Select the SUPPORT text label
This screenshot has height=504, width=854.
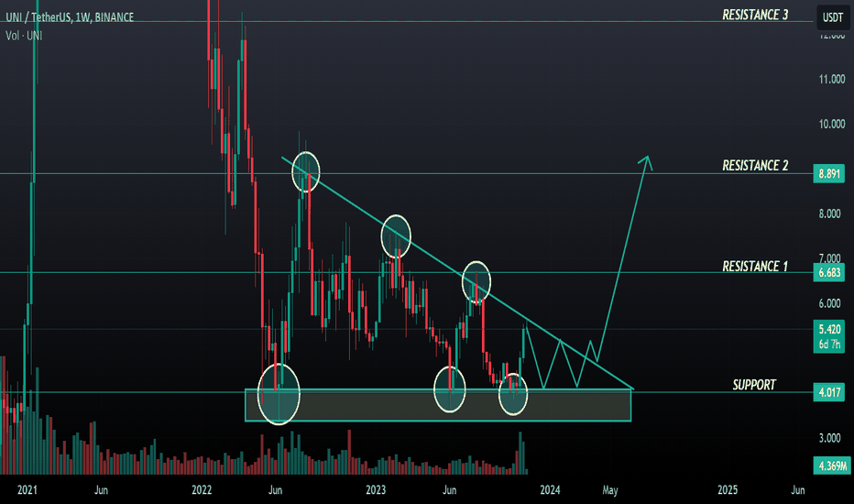[754, 385]
